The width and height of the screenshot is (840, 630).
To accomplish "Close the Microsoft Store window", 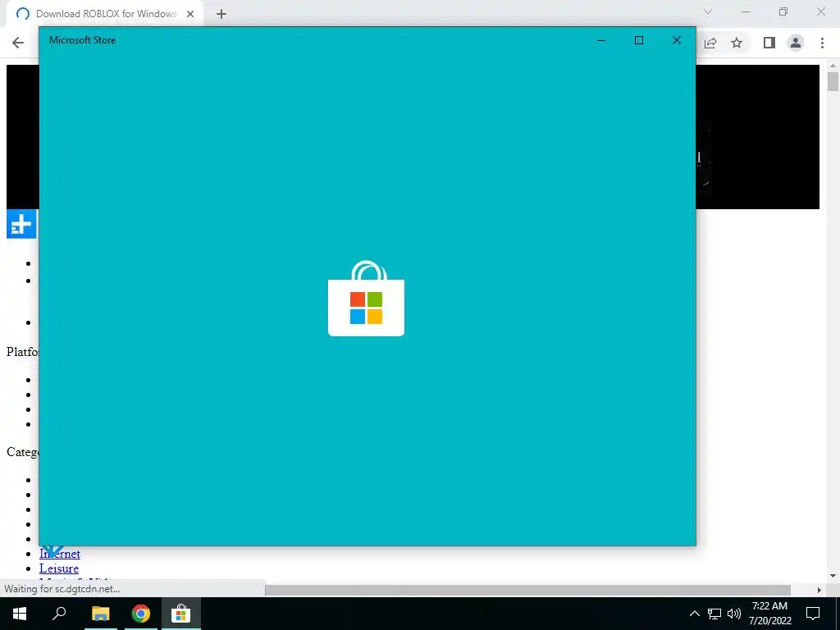I will (677, 40).
